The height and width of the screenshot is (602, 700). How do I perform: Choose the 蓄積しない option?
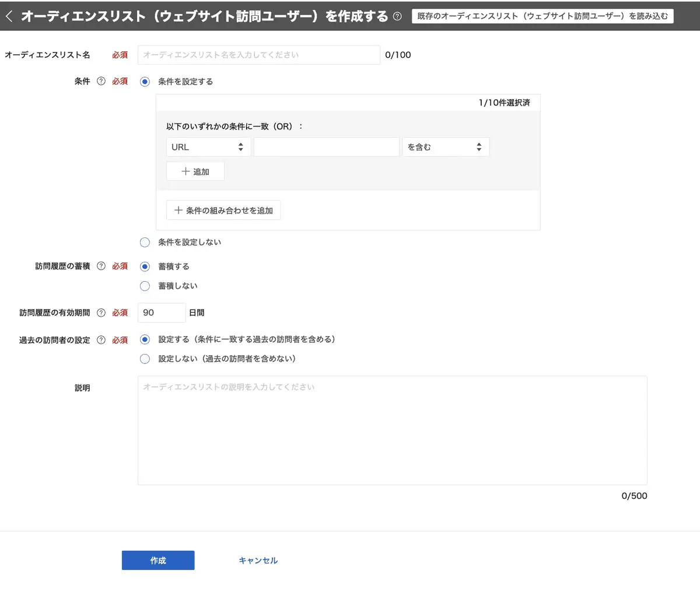coord(145,286)
